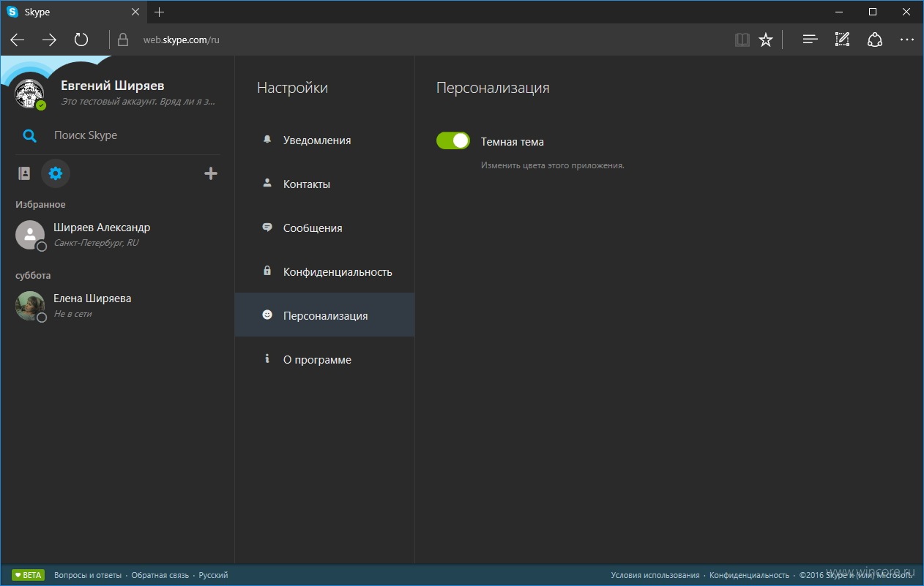Make a web note
The height and width of the screenshot is (586, 924).
[x=842, y=40]
